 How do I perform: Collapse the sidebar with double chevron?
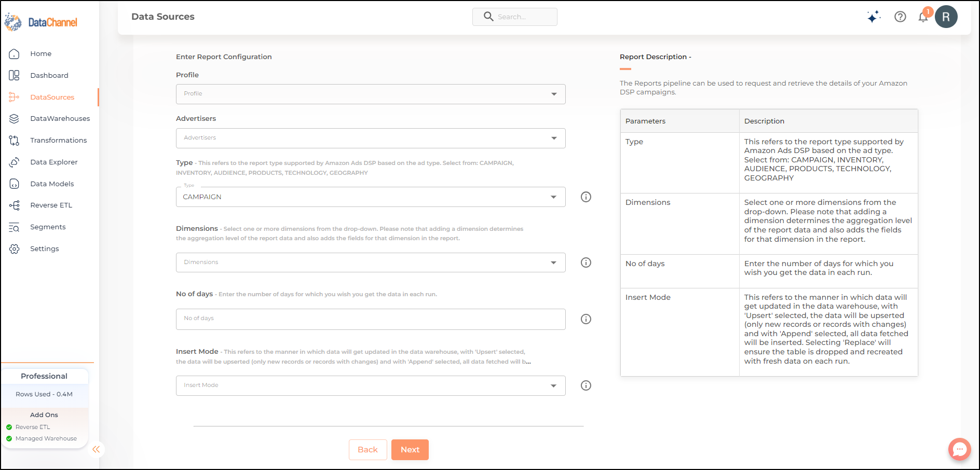pos(96,449)
